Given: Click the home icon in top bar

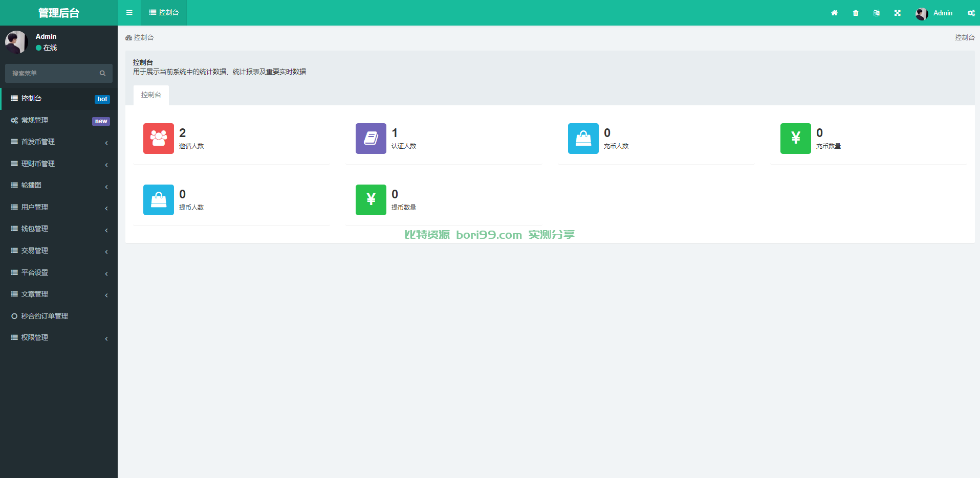Looking at the screenshot, I should [834, 13].
